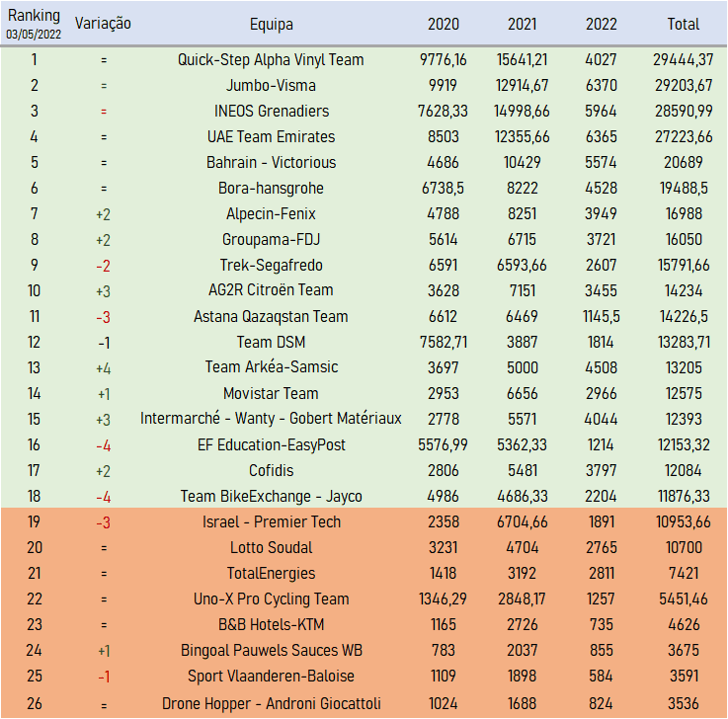Image resolution: width=728 pixels, height=719 pixels.
Task: Select the Uno-X Pro Cycling Team name
Action: click(x=271, y=599)
